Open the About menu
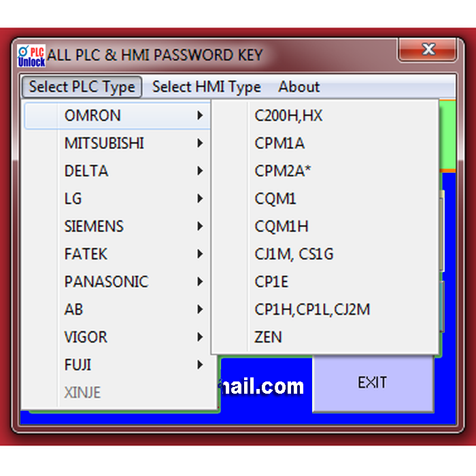Screen dimensions: 476x476 click(299, 87)
